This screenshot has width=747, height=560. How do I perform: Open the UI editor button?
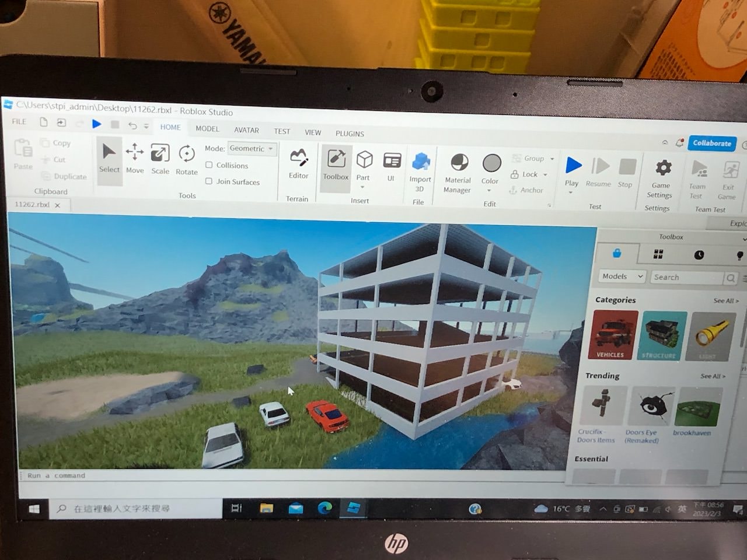(x=392, y=166)
